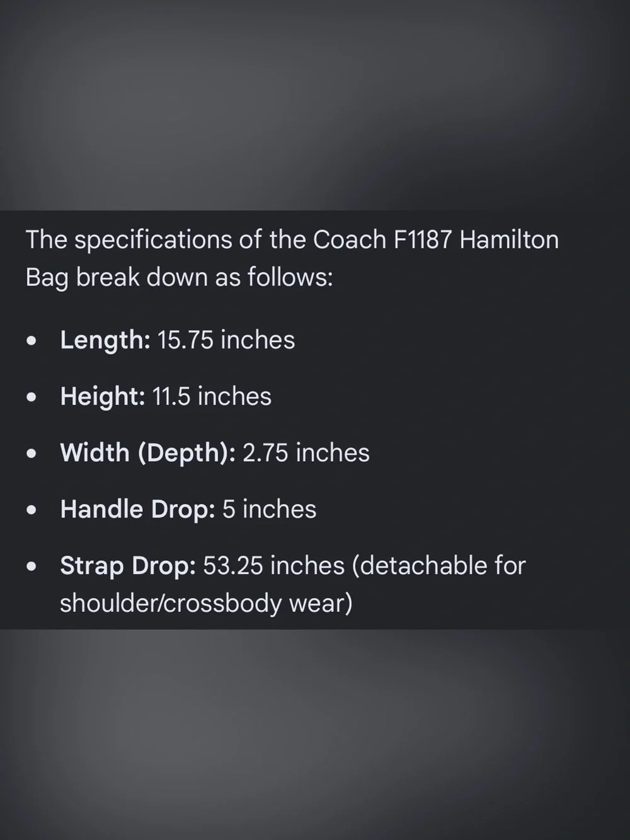Click the 53.25 inches strap value
630x840 pixels.
pos(274,566)
